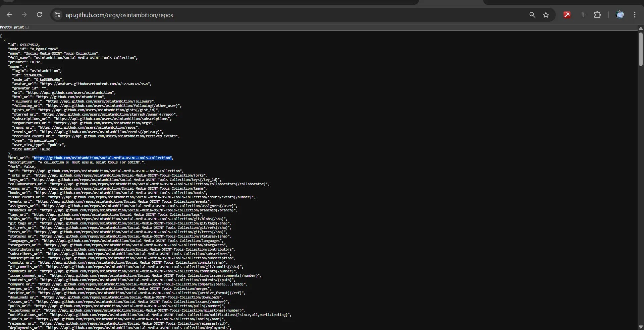Image resolution: width=644 pixels, height=330 pixels.
Task: Click the "id": 643174512 line
Action: 24,45
